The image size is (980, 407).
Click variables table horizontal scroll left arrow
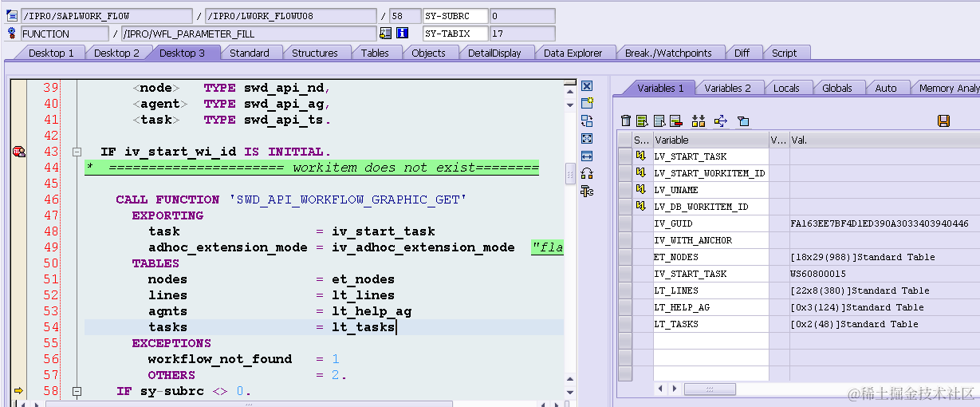[659, 389]
